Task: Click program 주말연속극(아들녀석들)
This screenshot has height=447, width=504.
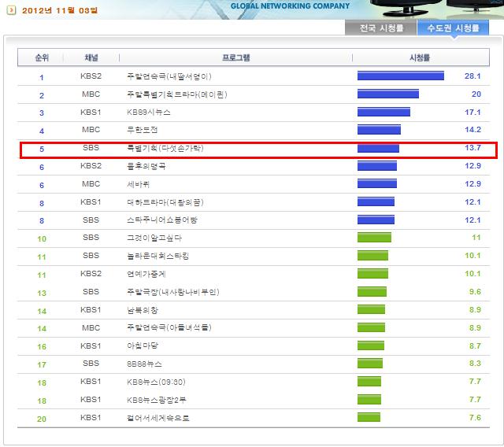Action: (x=169, y=327)
